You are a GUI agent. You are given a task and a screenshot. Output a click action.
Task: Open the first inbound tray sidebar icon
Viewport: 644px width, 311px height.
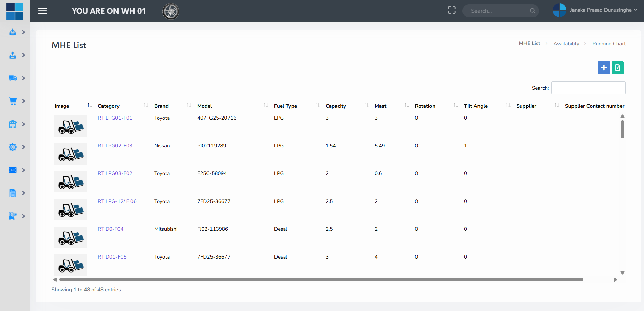pos(13,32)
